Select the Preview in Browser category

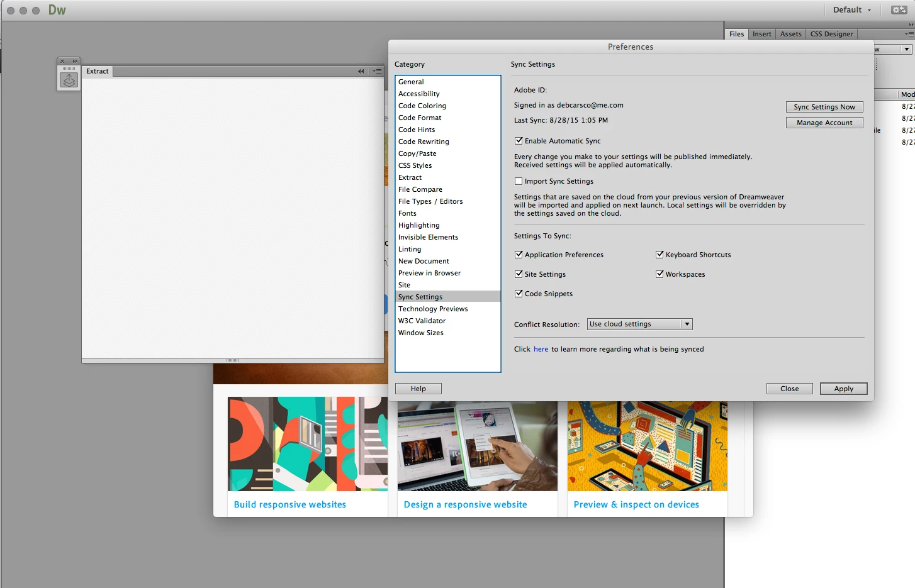tap(448, 273)
